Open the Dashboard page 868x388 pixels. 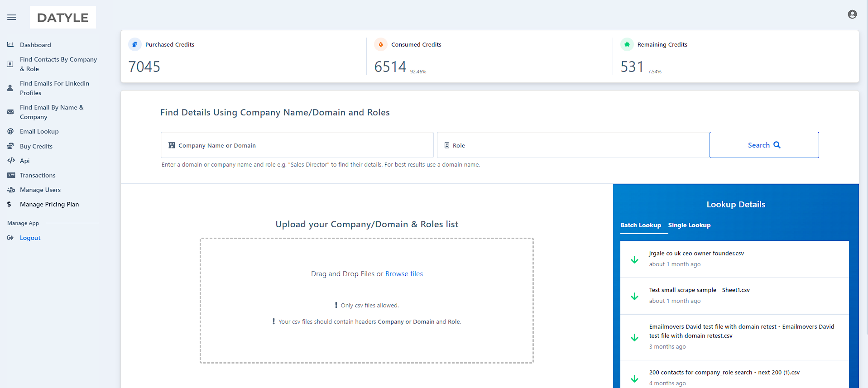click(x=35, y=45)
